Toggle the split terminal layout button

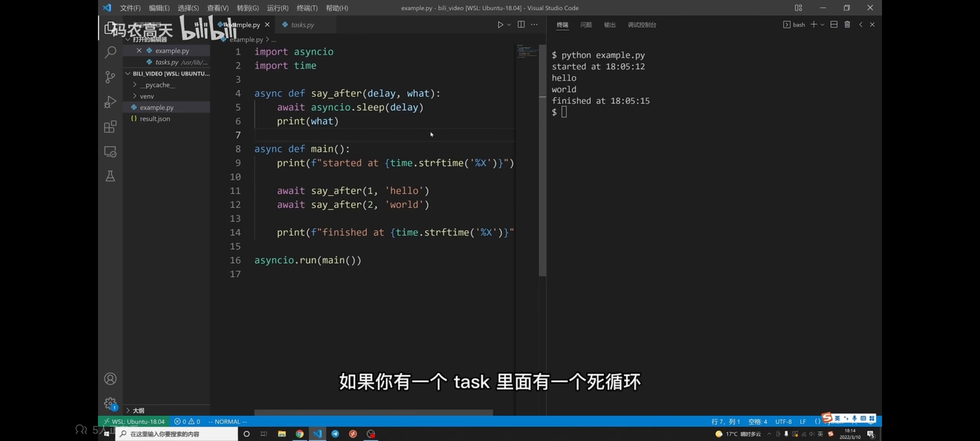point(834,25)
